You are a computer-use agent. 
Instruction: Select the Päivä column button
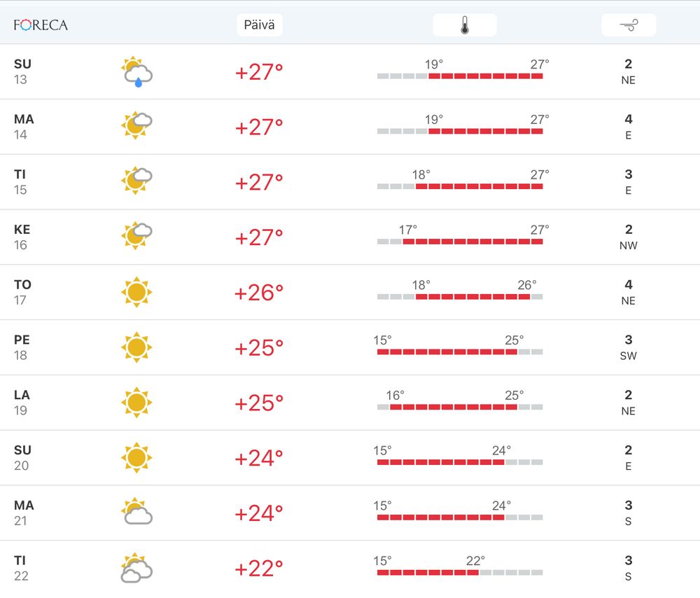click(x=260, y=25)
